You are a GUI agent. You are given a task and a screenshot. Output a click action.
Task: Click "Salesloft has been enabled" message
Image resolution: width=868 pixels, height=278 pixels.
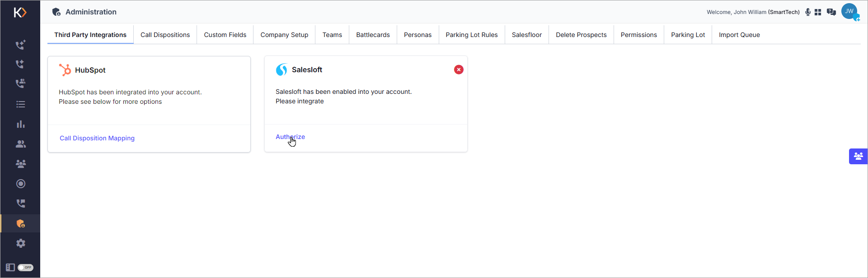click(x=344, y=92)
